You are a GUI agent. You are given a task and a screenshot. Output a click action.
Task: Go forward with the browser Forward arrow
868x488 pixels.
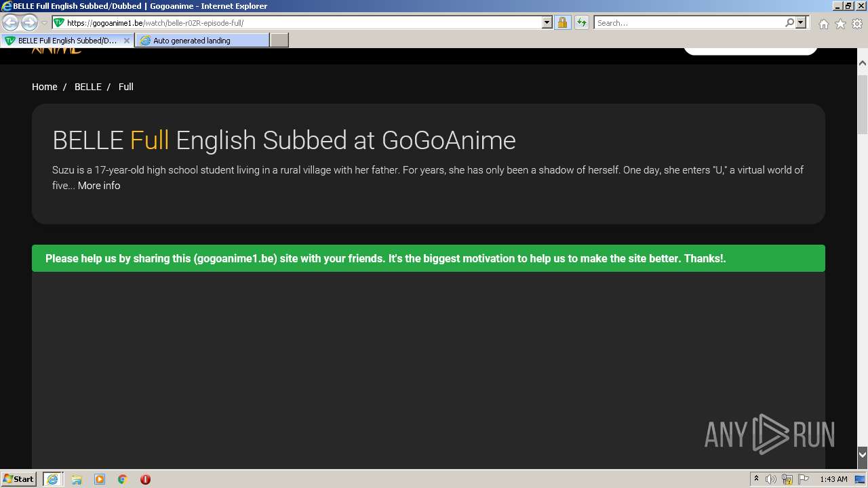click(x=29, y=23)
